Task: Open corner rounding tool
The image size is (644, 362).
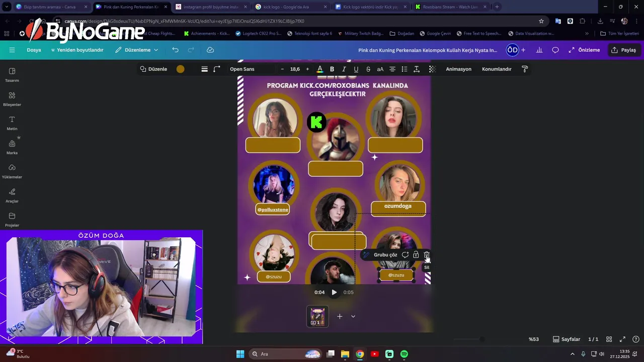Action: point(217,69)
